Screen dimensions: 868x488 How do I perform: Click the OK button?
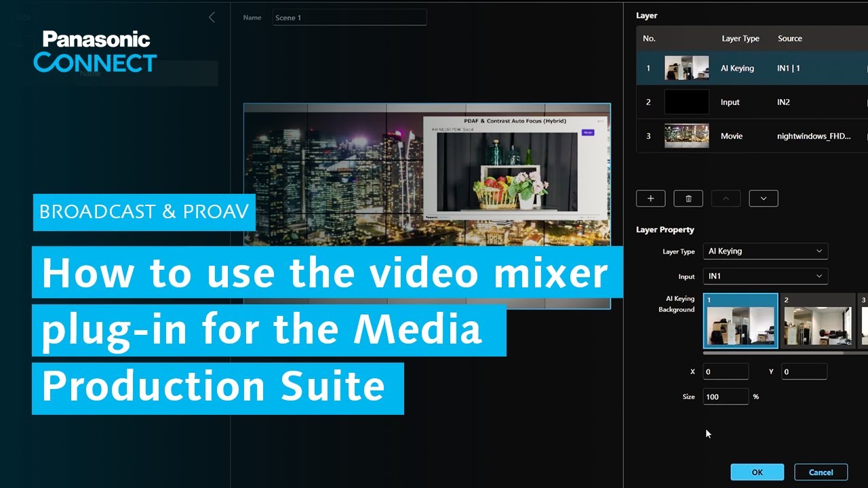click(757, 472)
